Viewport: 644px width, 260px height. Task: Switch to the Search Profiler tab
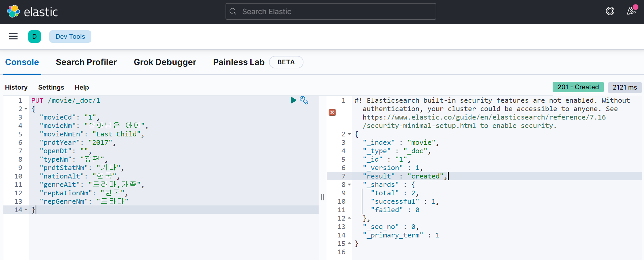click(x=86, y=62)
